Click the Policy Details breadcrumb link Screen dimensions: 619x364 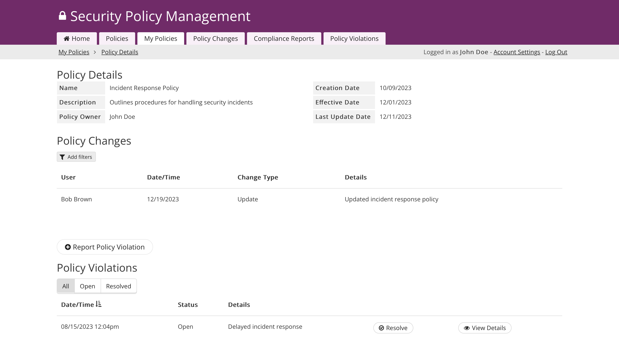pyautogui.click(x=120, y=52)
